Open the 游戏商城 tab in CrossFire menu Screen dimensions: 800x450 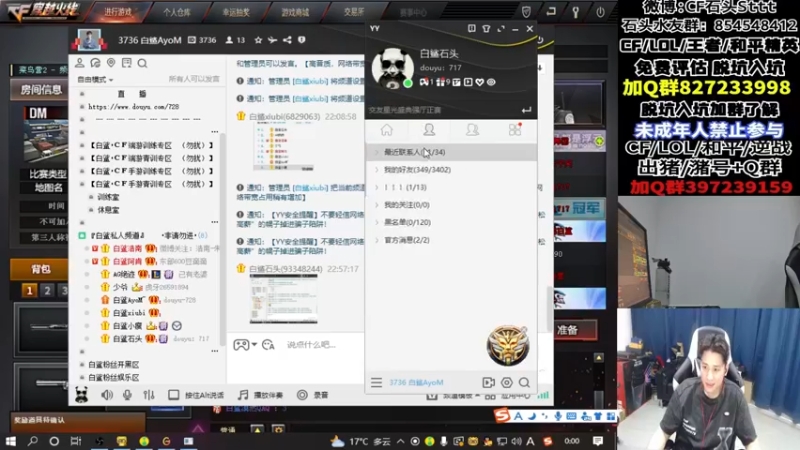point(295,12)
